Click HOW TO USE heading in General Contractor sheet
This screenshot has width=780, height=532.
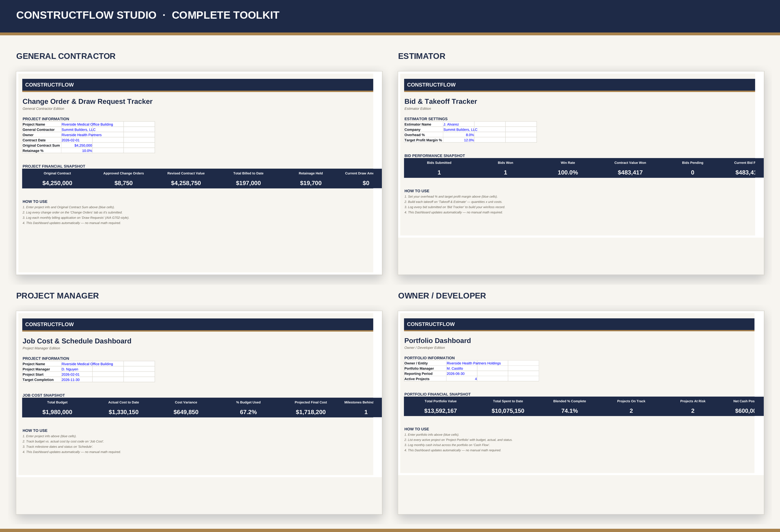point(35,201)
